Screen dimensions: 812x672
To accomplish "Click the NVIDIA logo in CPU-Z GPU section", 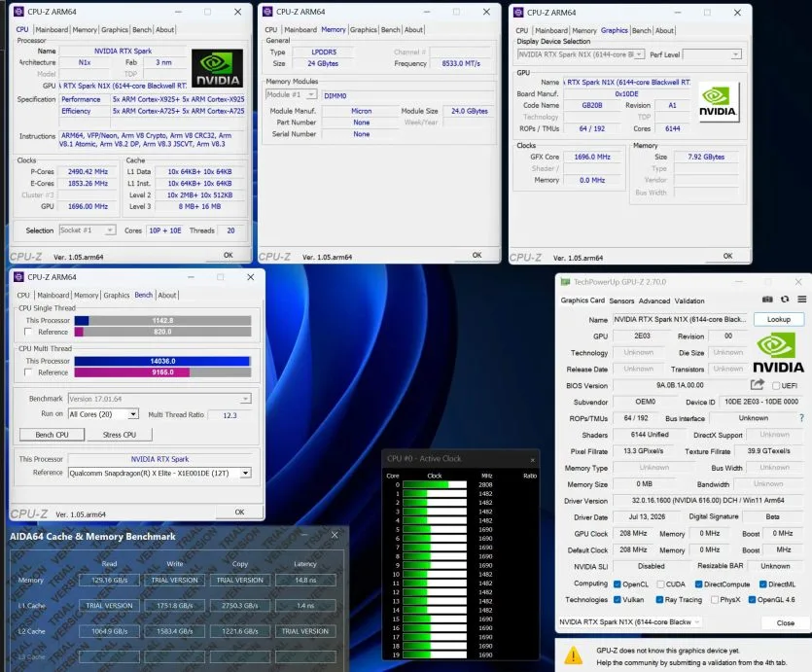I will coord(718,102).
